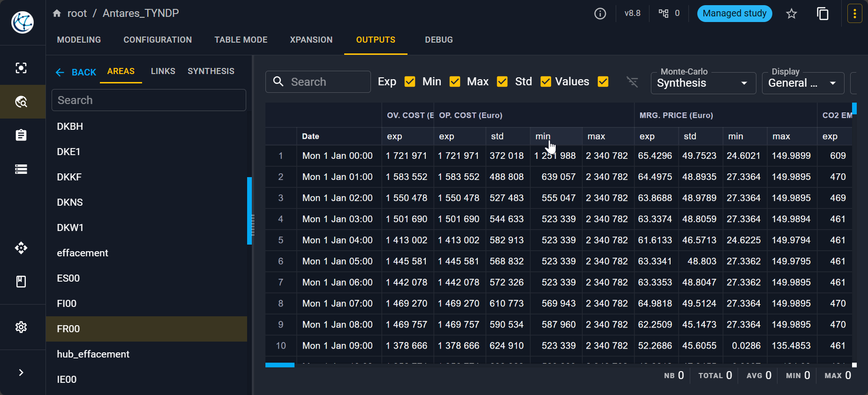The width and height of the screenshot is (868, 395).
Task: Uncheck the Std checkbox
Action: pos(546,82)
